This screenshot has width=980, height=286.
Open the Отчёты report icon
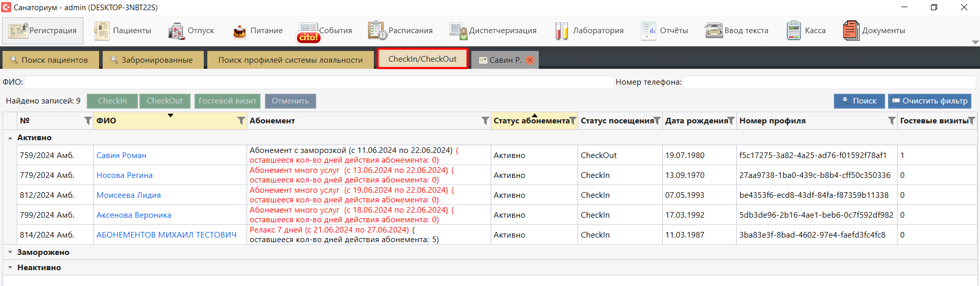coord(649,31)
